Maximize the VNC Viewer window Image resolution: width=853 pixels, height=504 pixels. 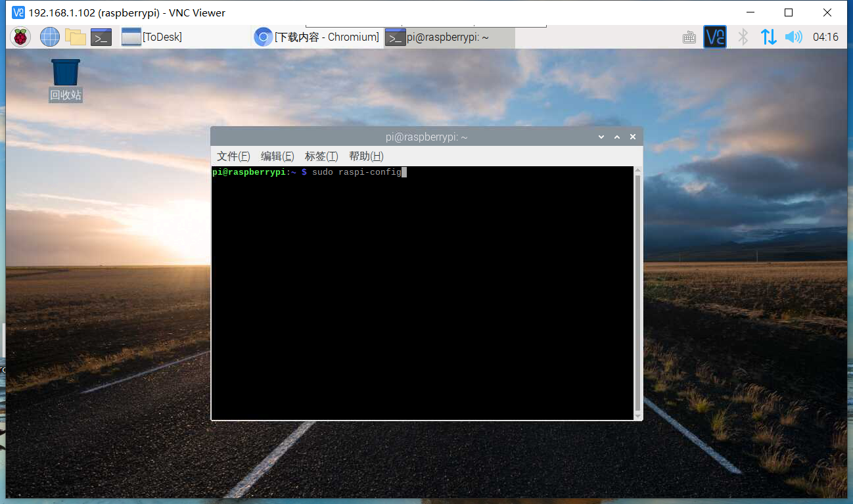(789, 12)
